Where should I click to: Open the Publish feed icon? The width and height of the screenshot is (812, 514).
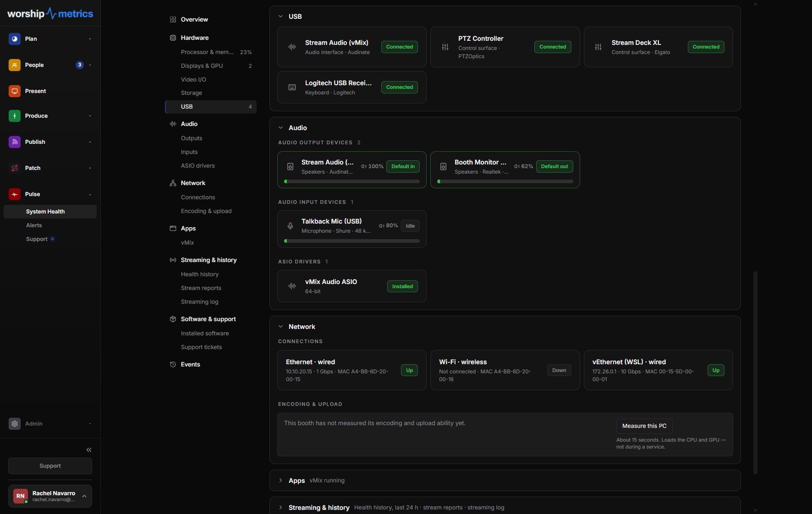[15, 142]
